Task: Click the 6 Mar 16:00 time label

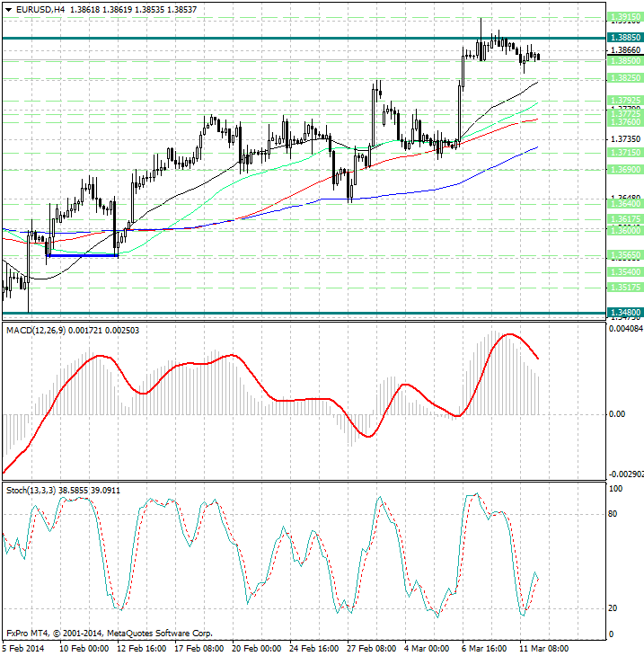Action: coord(484,649)
